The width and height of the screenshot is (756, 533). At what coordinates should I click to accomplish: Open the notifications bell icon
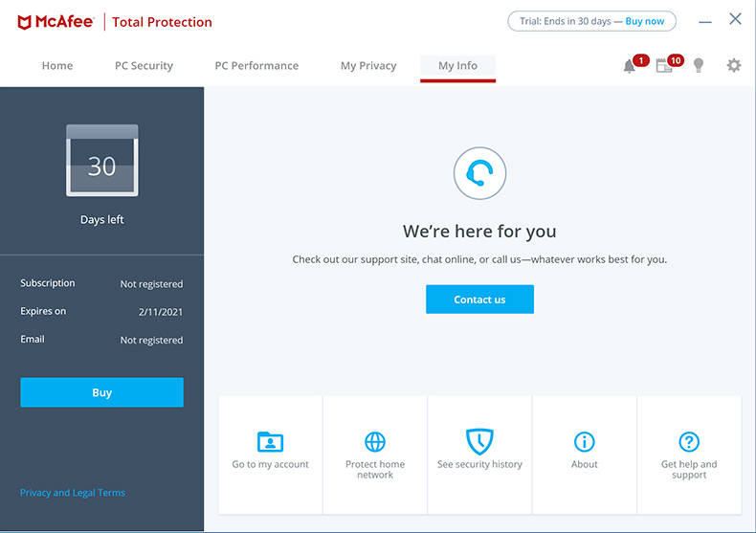pyautogui.click(x=629, y=66)
